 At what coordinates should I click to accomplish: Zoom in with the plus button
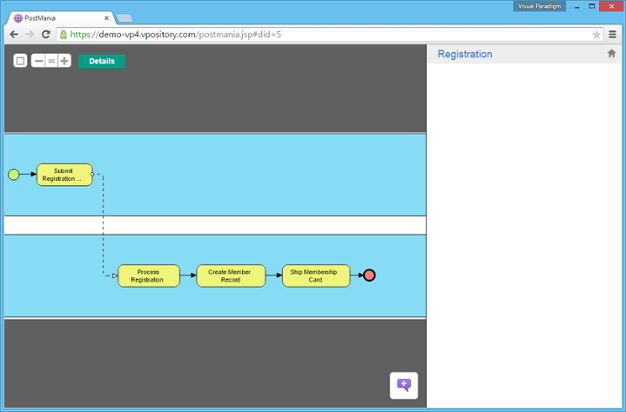64,61
